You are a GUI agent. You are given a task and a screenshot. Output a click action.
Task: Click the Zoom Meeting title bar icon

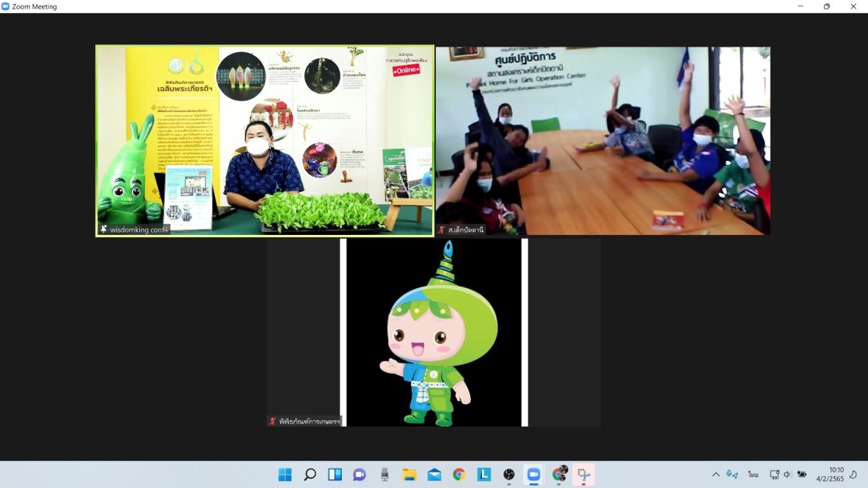(5, 7)
